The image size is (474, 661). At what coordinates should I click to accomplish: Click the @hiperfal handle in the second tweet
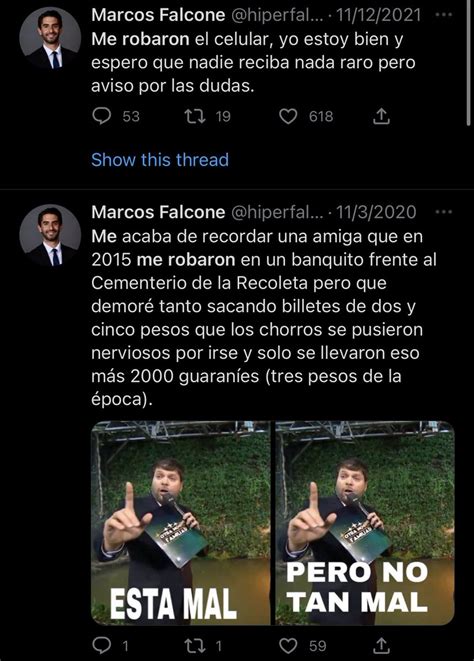tap(277, 212)
